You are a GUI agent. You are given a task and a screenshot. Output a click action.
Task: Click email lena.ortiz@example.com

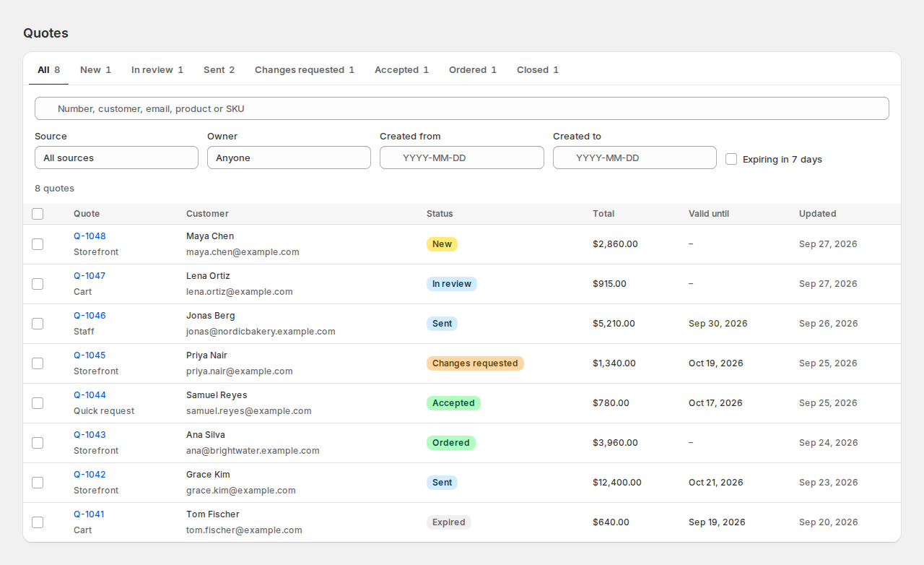pyautogui.click(x=240, y=292)
